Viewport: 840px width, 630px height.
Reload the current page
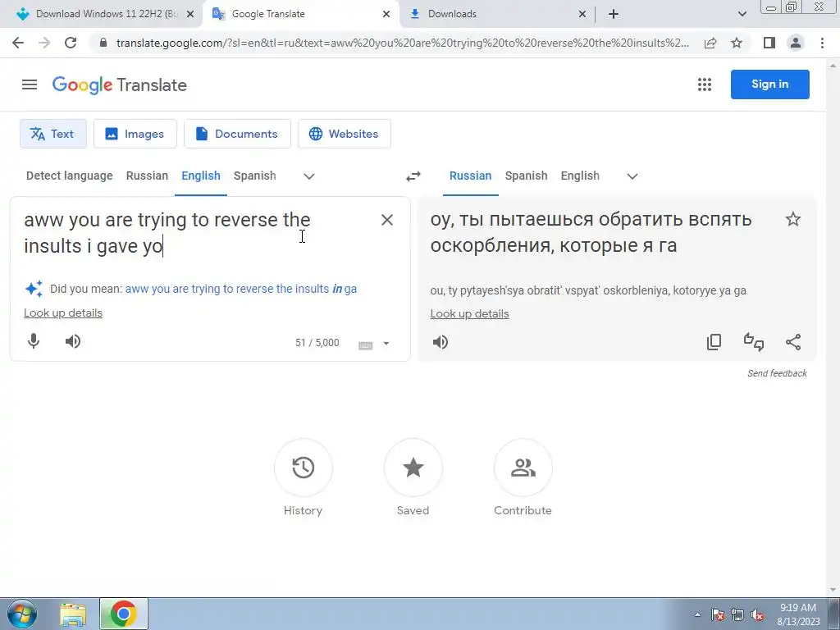pos(71,43)
